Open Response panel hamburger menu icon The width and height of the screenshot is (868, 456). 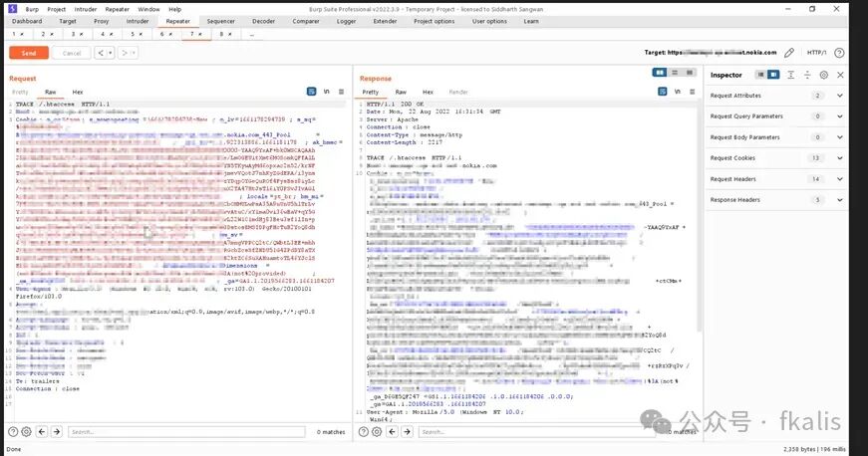click(692, 92)
